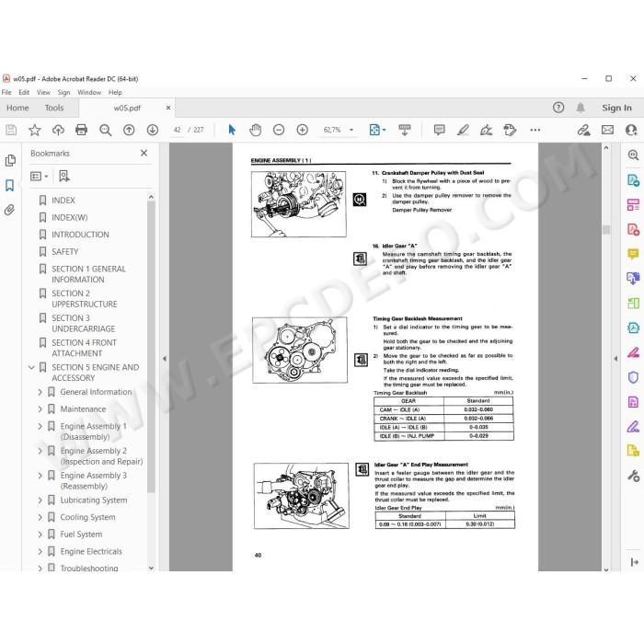
Task: Add a new bookmark icon
Action: click(x=64, y=177)
